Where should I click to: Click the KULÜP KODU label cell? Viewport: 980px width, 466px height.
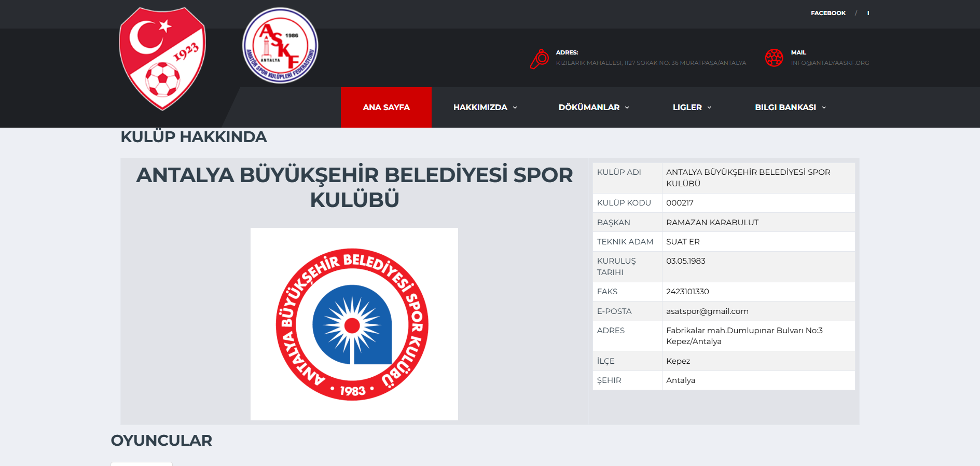(x=627, y=203)
